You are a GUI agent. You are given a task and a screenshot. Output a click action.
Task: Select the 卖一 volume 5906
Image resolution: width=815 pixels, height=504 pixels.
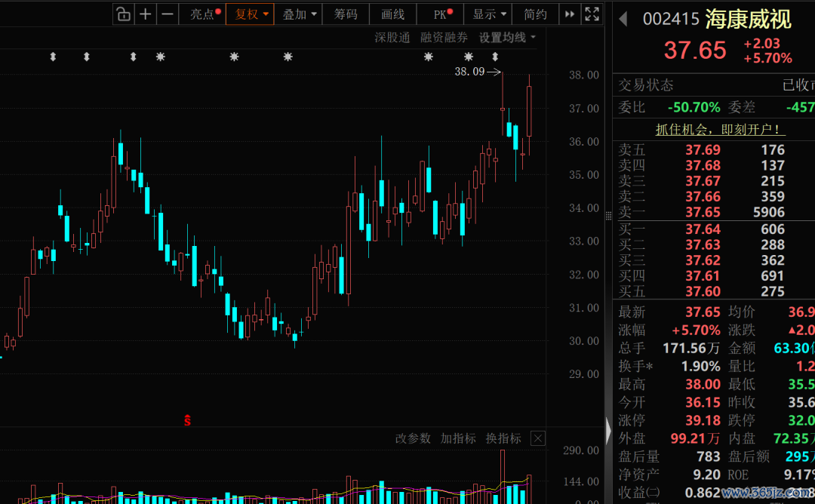point(769,213)
